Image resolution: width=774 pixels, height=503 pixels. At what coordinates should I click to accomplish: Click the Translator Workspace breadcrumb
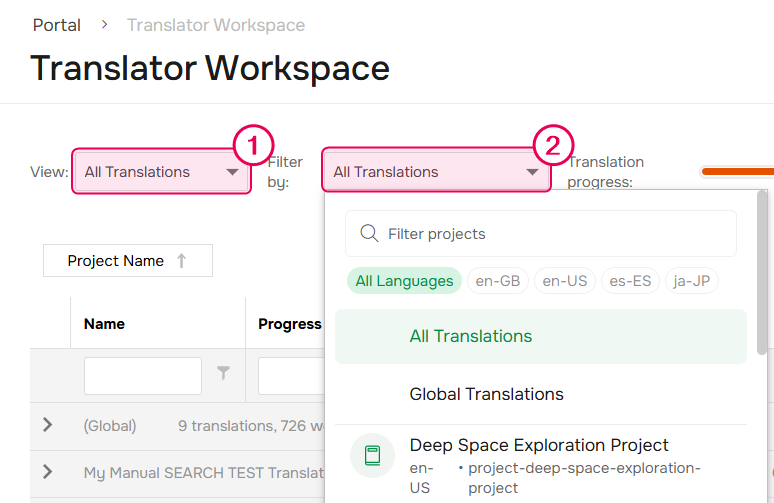tap(216, 25)
